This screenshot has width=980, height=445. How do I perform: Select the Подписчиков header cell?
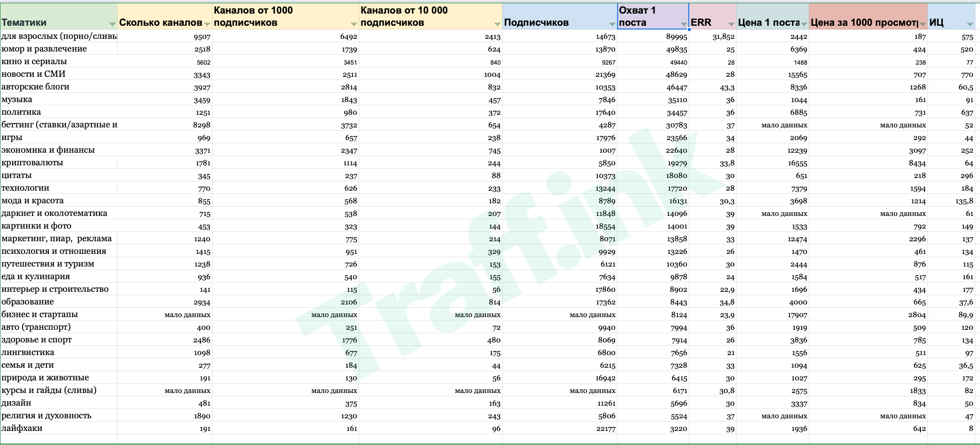tap(560, 17)
